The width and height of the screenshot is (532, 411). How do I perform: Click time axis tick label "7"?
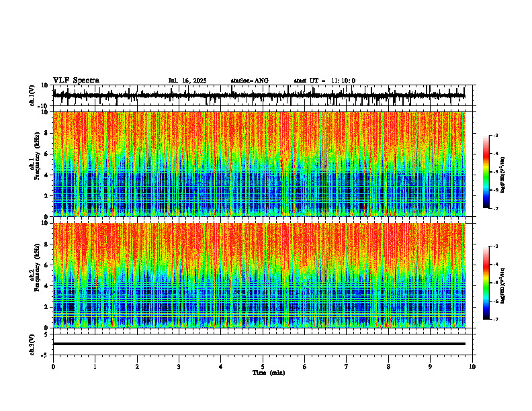tap(347, 367)
